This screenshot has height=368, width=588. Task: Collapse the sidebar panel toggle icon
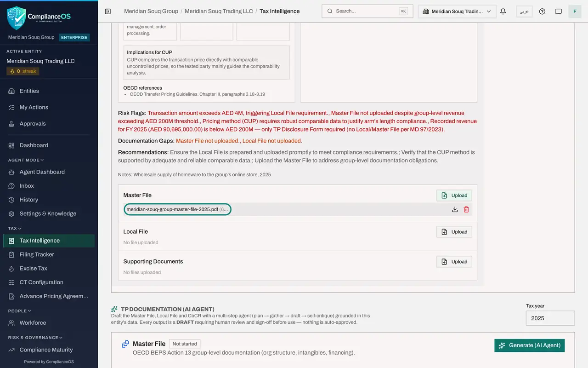tap(108, 11)
